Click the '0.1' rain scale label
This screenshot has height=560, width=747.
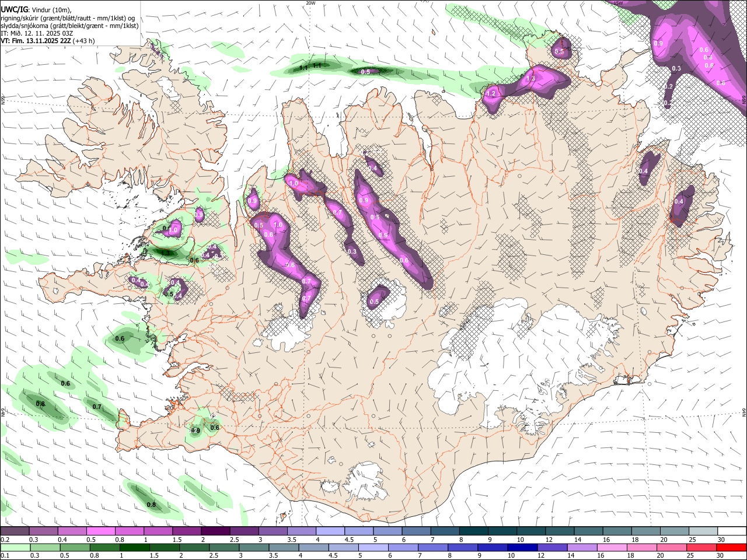pos(5,556)
